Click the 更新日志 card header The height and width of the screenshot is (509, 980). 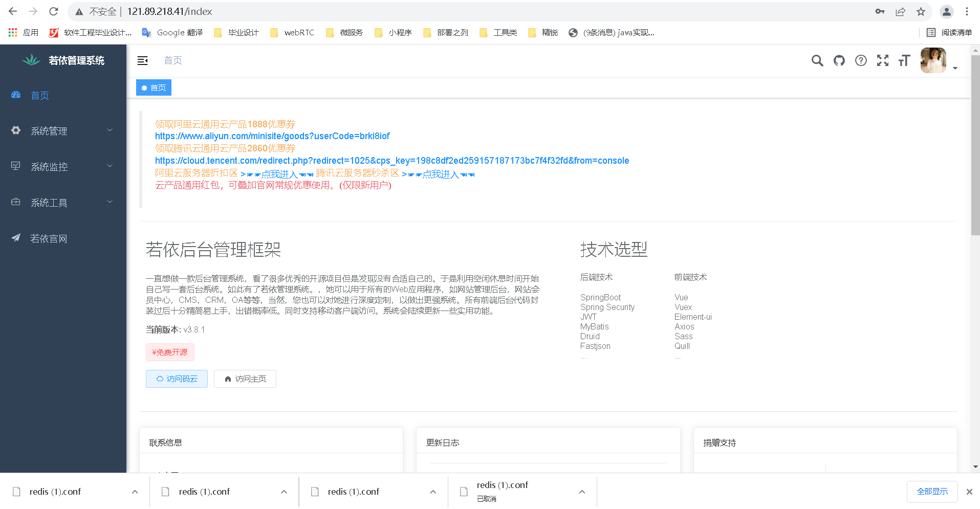[x=548, y=442]
